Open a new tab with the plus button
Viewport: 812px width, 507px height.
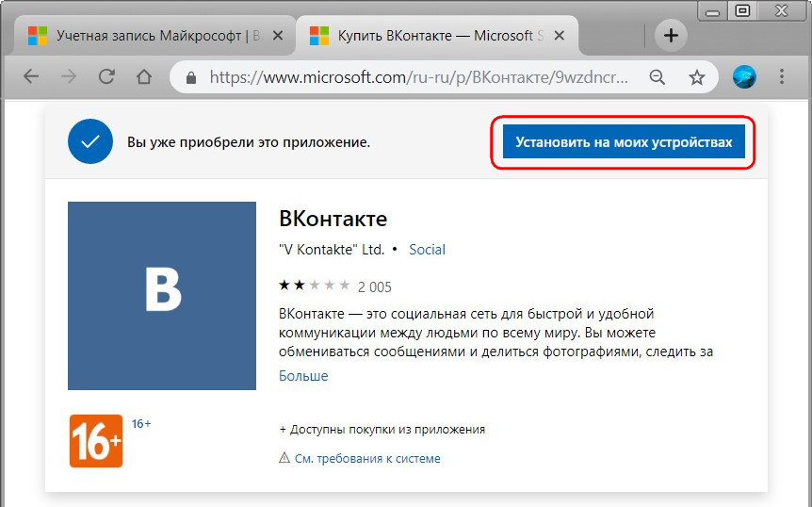(671, 36)
